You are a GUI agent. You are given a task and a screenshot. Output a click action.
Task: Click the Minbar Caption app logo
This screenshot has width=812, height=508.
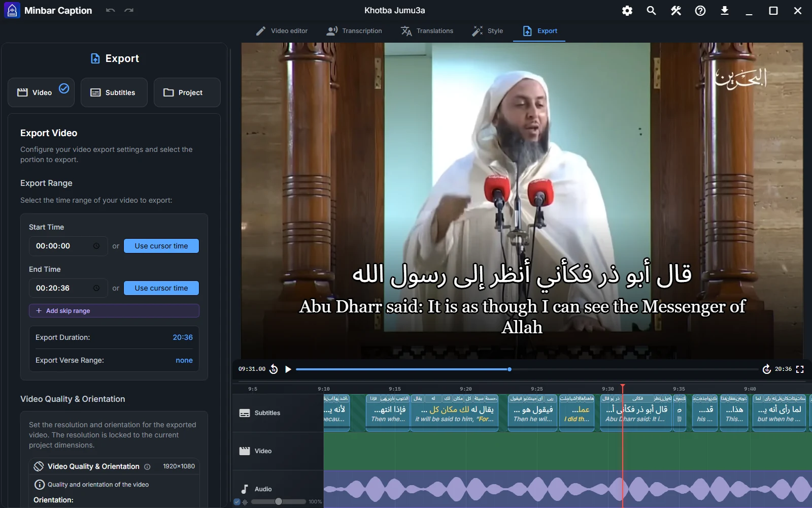click(12, 11)
